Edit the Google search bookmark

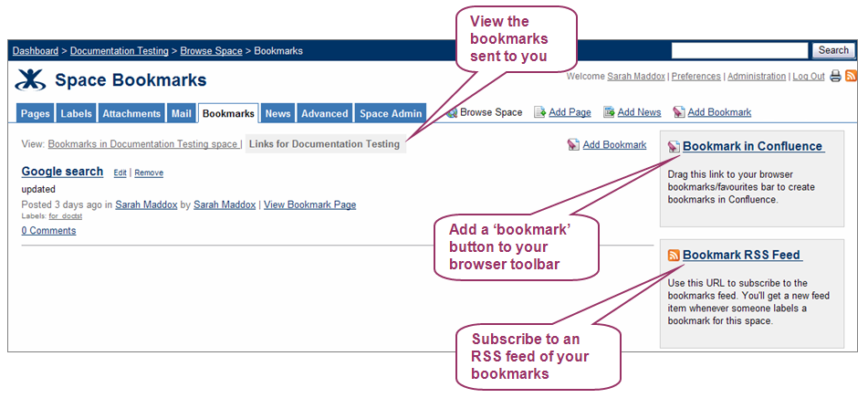pyautogui.click(x=120, y=173)
